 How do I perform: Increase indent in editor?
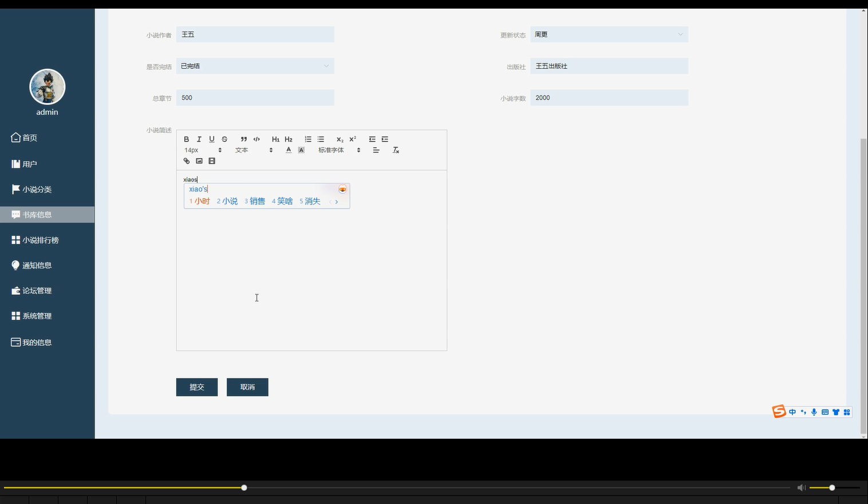click(x=385, y=139)
